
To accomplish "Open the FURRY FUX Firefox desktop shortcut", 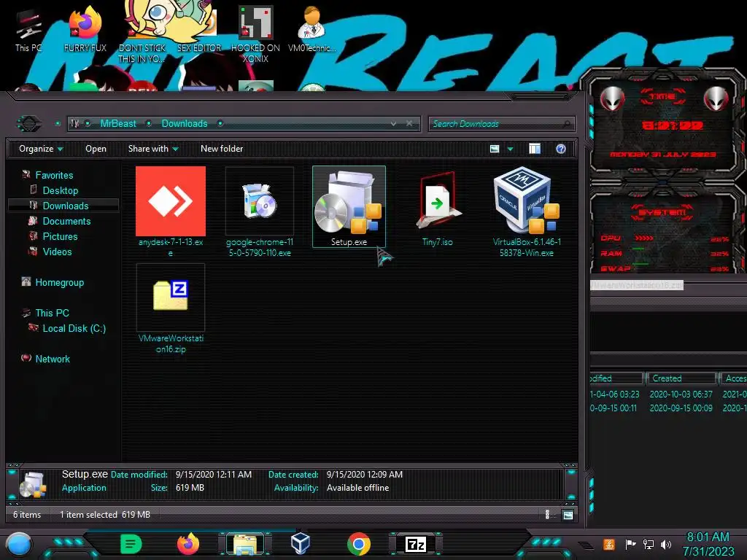I will tap(85, 29).
